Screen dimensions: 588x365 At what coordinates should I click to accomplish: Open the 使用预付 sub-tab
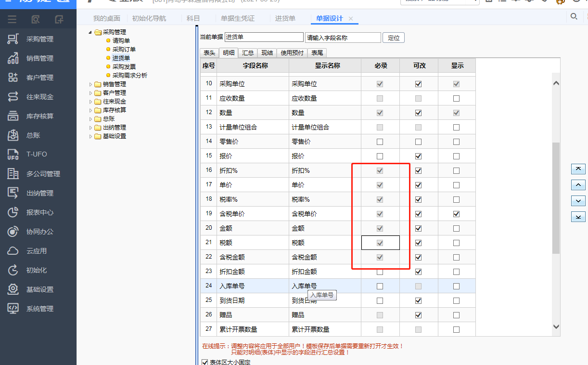point(292,53)
